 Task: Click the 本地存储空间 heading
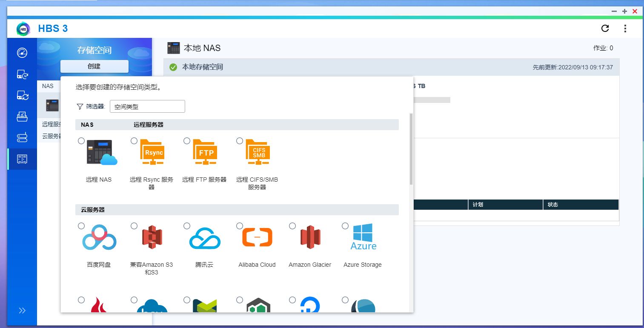point(203,67)
